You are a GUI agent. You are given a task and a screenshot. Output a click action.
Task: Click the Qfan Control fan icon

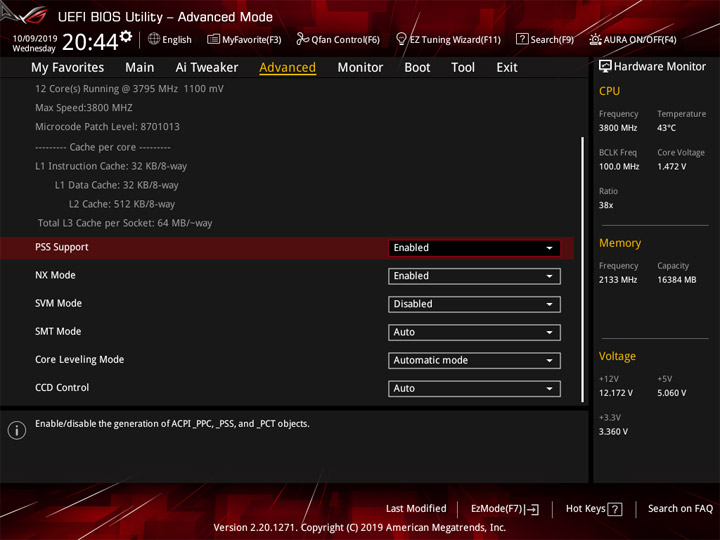[x=302, y=39]
